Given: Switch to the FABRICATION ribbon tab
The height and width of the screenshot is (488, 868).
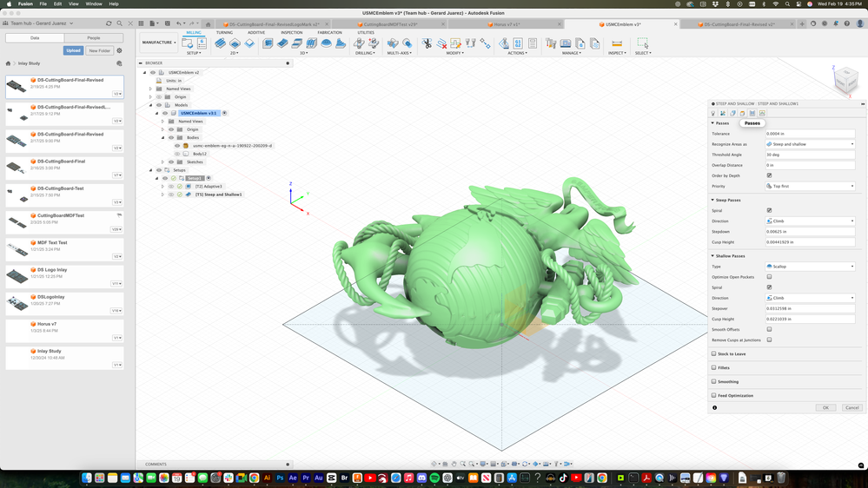Looking at the screenshot, I should coord(329,33).
